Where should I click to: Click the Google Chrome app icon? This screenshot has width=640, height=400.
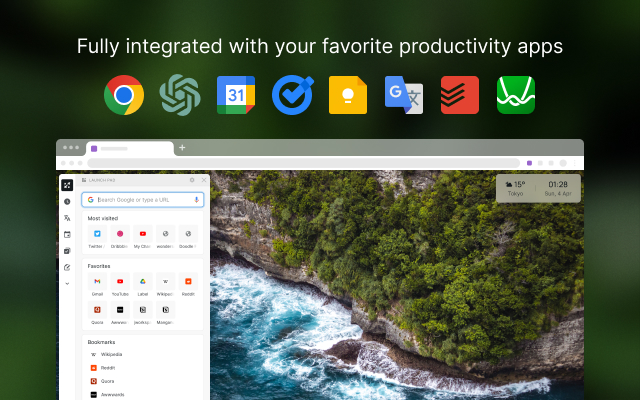(124, 95)
